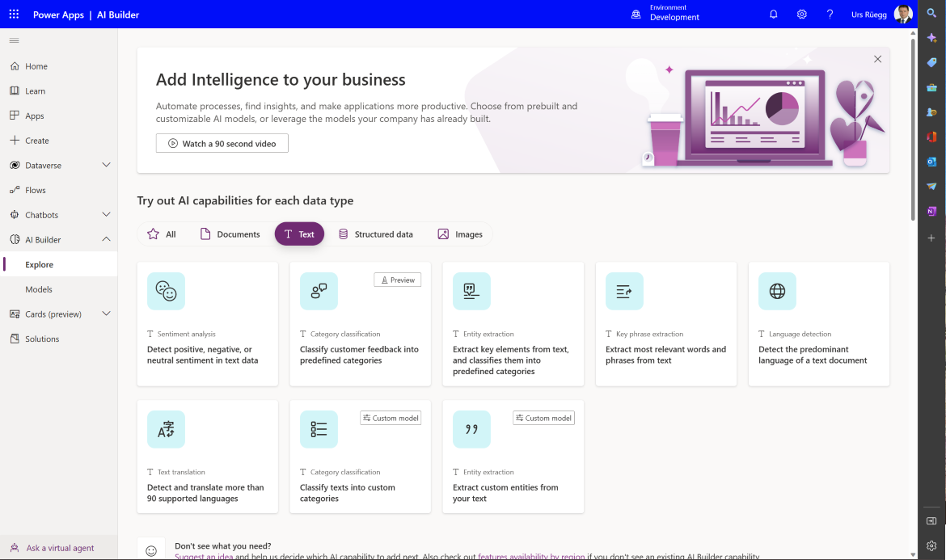Open the app launcher waffle icon
Viewport: 946px width, 560px height.
pos(14,14)
